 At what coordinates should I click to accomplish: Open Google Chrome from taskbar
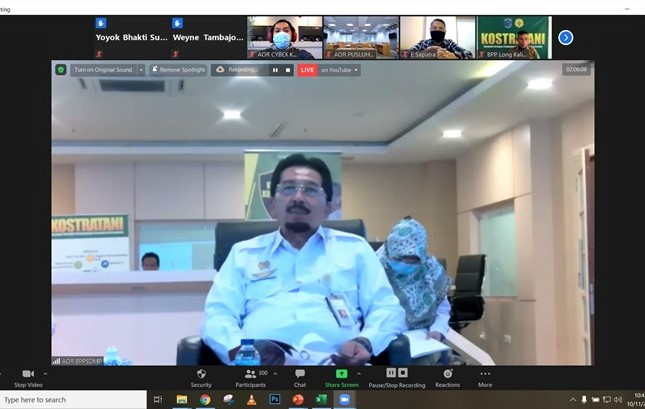[205, 400]
